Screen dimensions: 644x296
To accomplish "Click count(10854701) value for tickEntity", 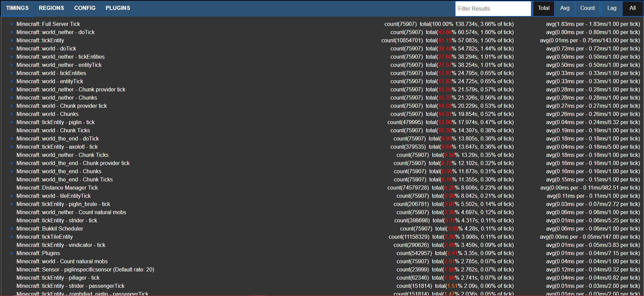I will coord(402,41).
